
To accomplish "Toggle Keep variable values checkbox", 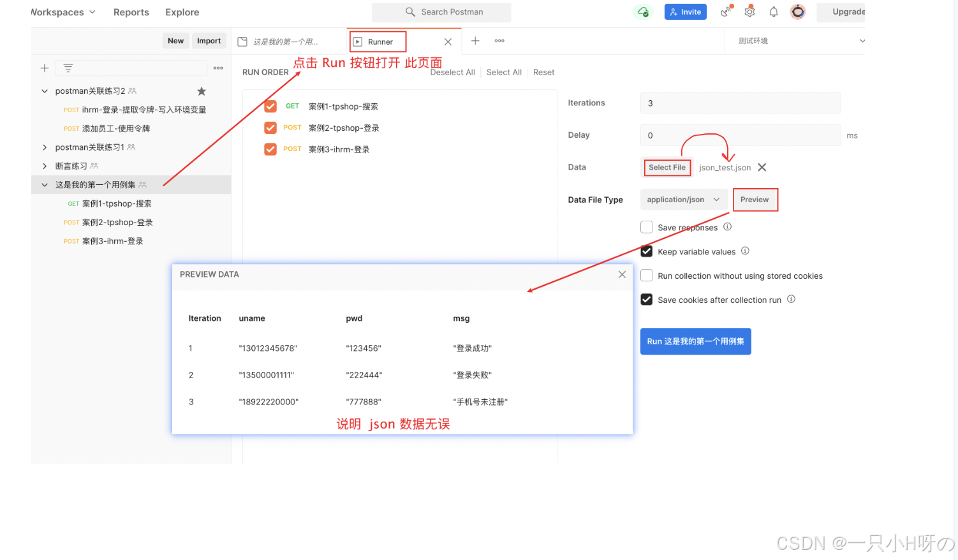I will (x=647, y=251).
